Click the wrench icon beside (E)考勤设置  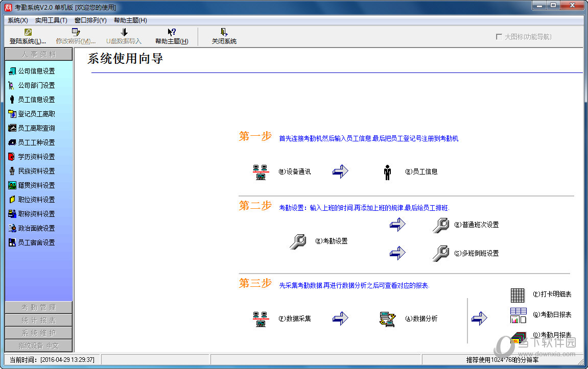pyautogui.click(x=298, y=241)
